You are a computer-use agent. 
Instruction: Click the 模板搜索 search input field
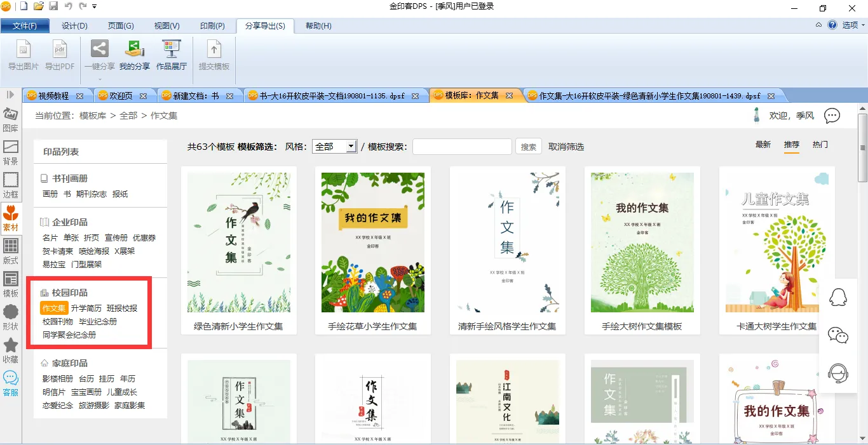(462, 147)
